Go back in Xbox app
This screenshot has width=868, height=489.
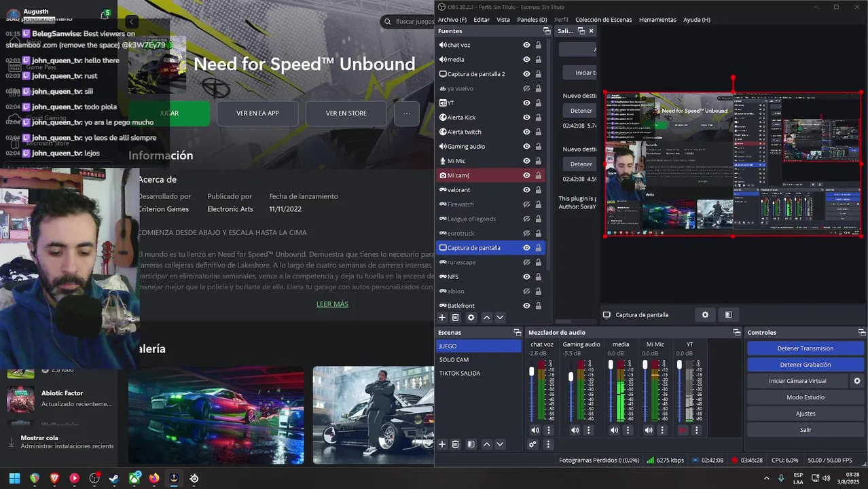pos(132,22)
